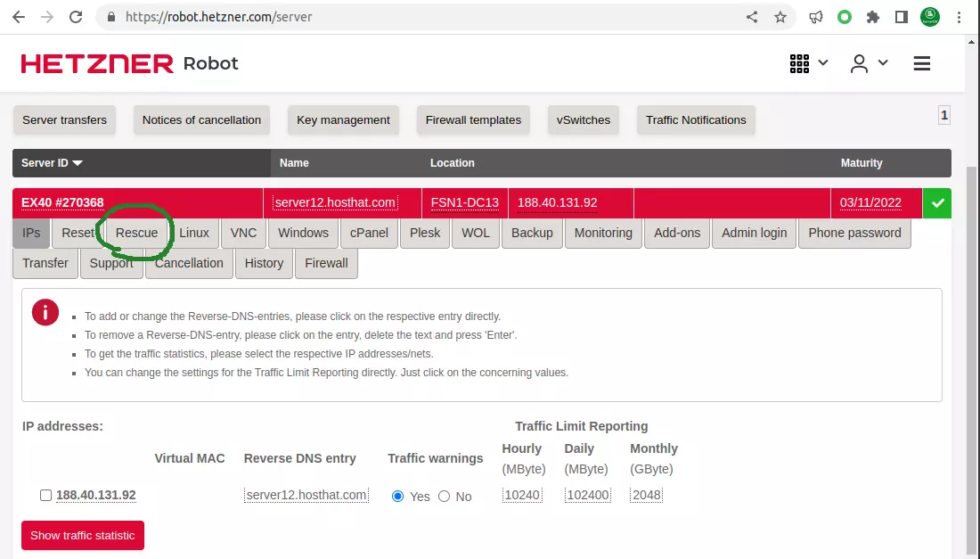Click the browser reload icon
Image resolution: width=980 pixels, height=559 pixels.
[76, 17]
